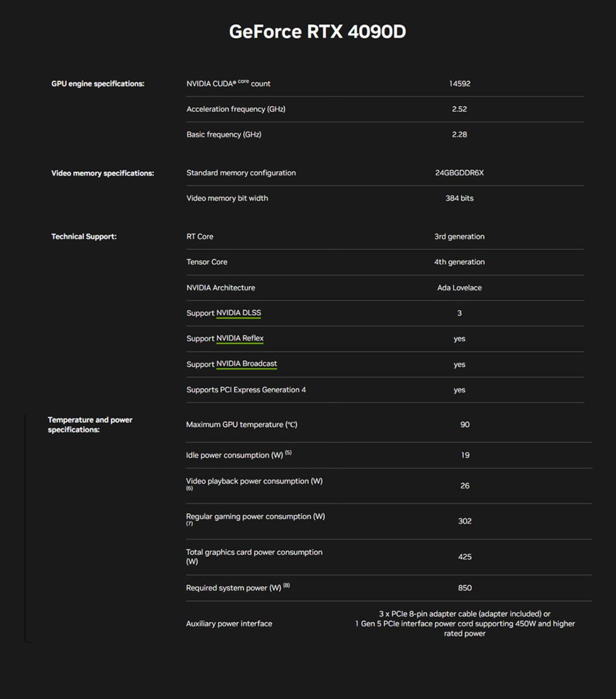Click the Acceleration frequency (GHz) row label

click(236, 109)
